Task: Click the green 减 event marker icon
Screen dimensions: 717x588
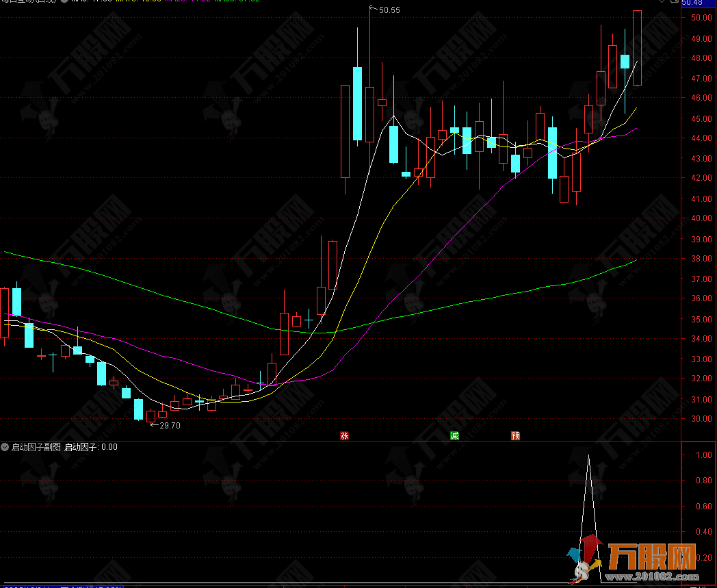Action: tap(454, 435)
